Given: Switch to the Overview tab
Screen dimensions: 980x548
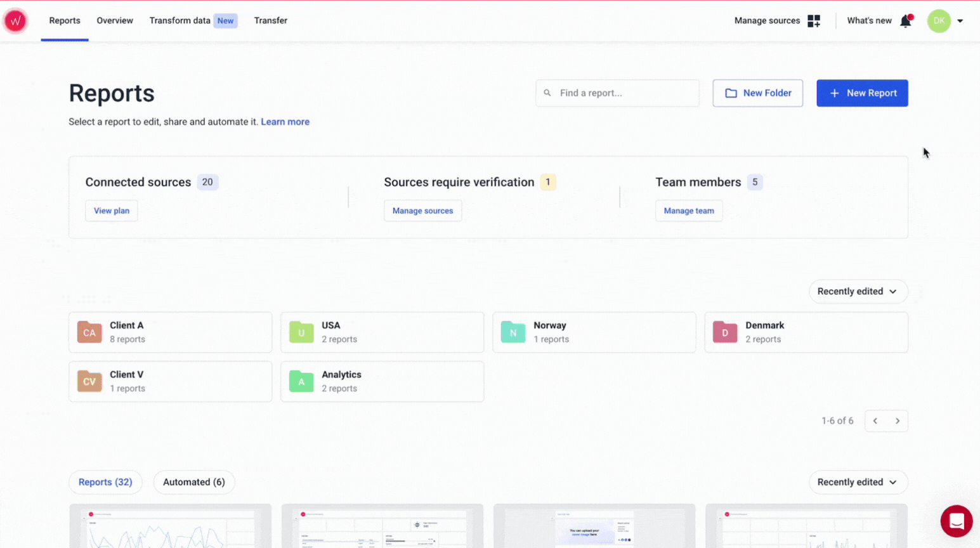Looking at the screenshot, I should click(114, 20).
